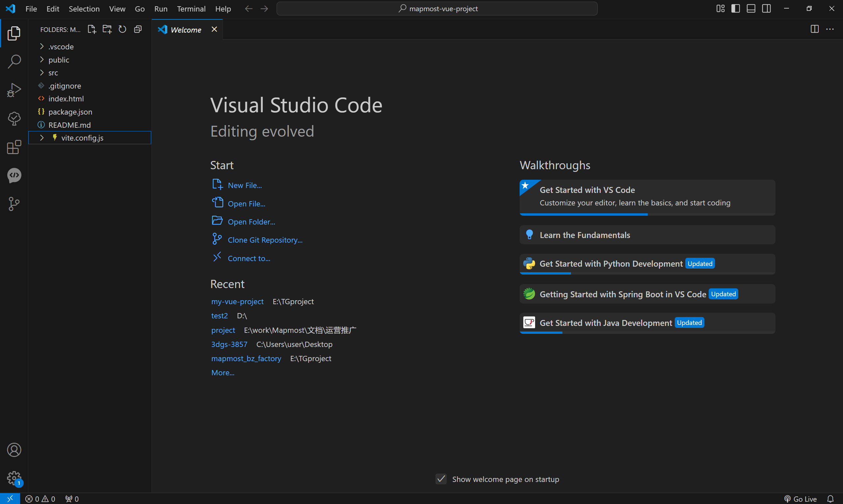Screen dimensions: 843x504
Task: Open the Testing view icon
Action: (14, 119)
